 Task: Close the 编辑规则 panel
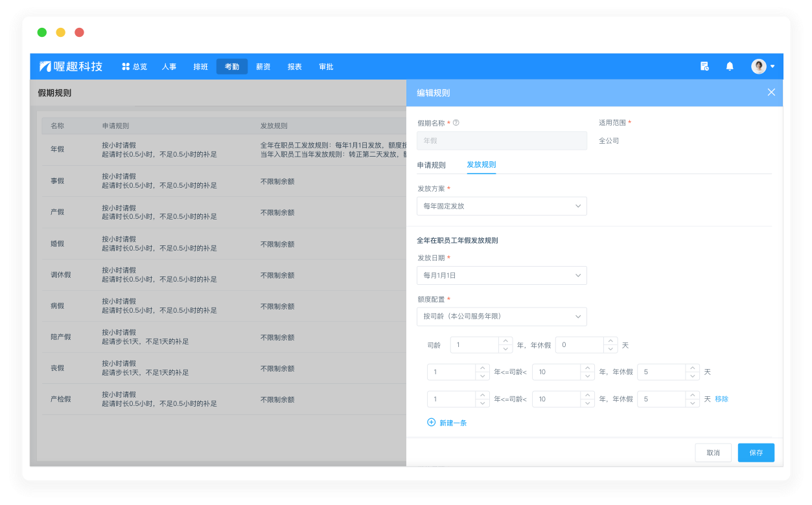(x=771, y=93)
